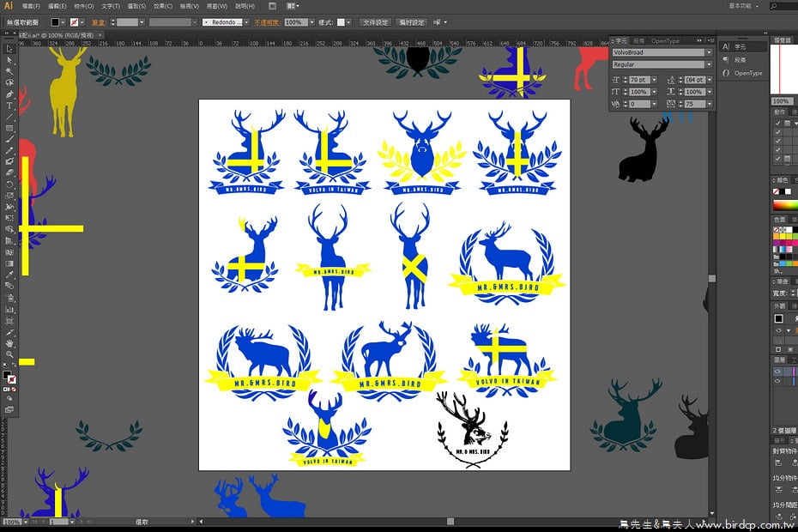Screen dimensions: 798x532
Task: Open the 視窗(W) menu
Action: [217, 6]
